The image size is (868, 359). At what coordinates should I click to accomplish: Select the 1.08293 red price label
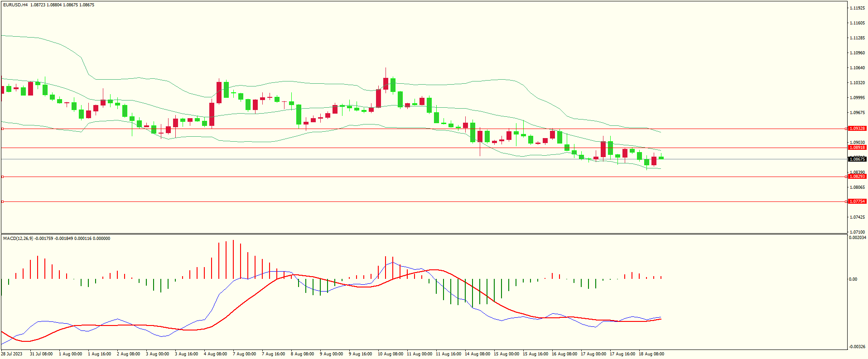[x=857, y=177]
